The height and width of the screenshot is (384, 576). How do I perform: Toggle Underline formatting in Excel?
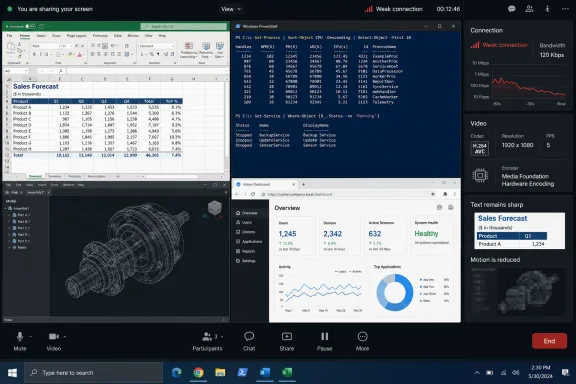point(46,54)
